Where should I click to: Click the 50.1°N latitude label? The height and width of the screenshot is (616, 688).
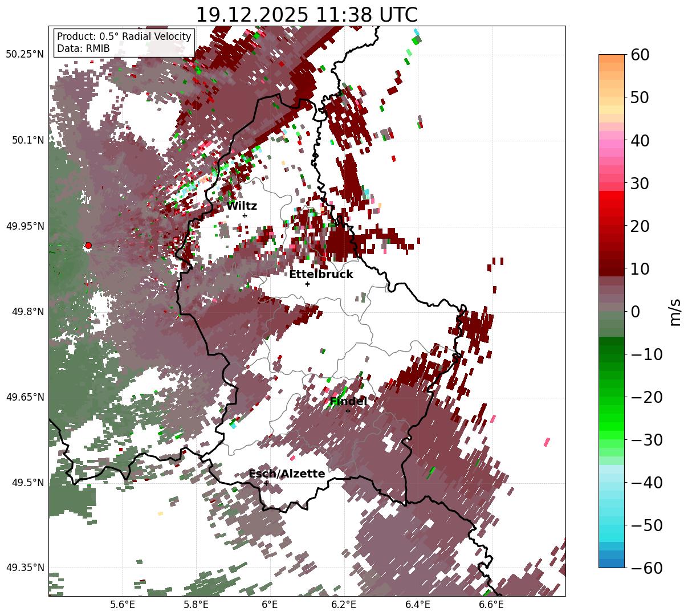tap(28, 140)
